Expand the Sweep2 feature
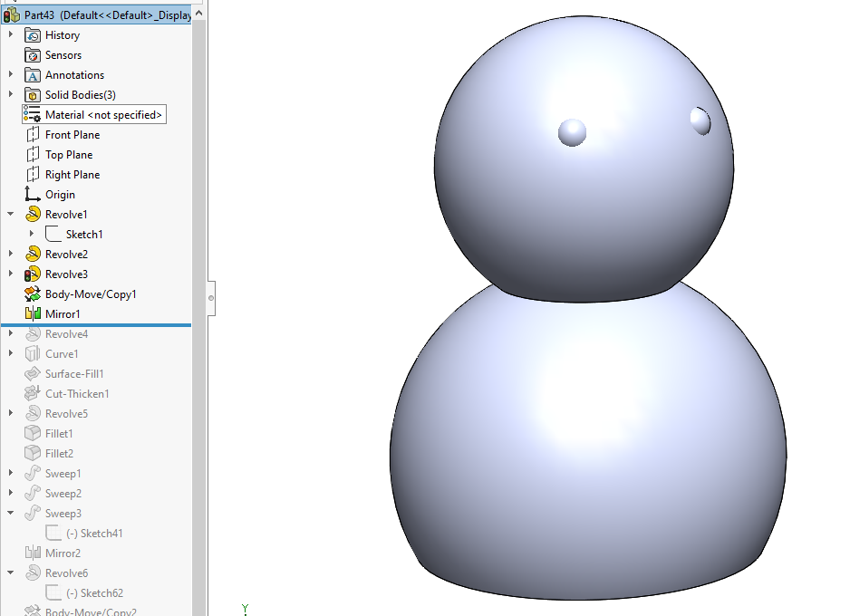This screenshot has height=616, width=850. coord(11,493)
